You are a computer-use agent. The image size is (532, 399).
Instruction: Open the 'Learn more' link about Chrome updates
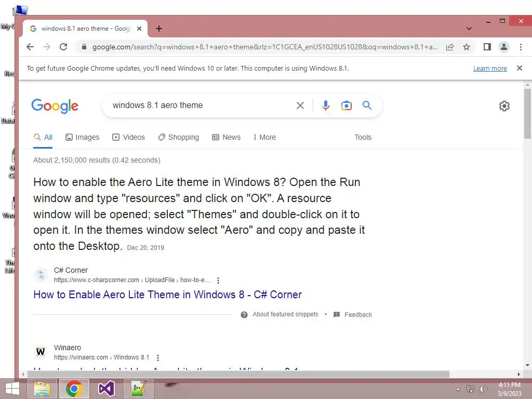490,69
